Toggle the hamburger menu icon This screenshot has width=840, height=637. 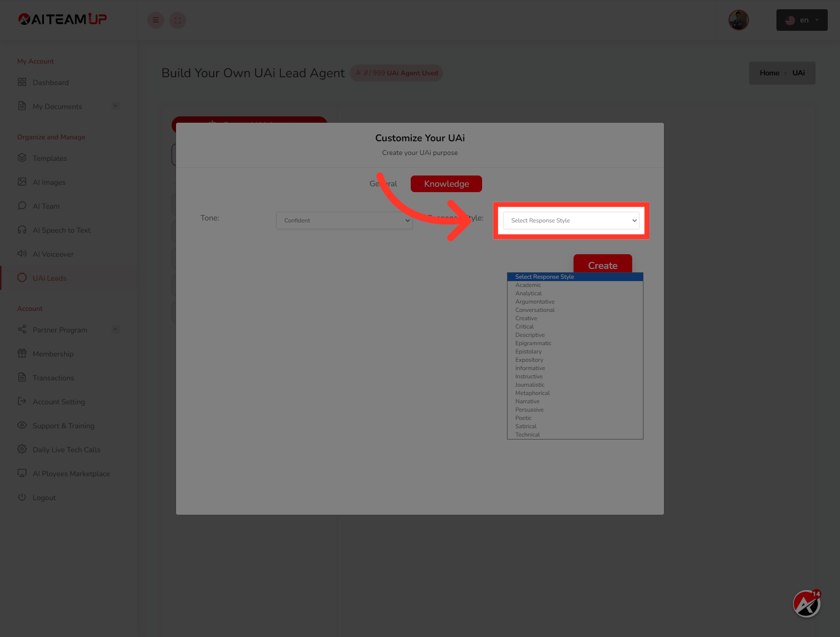click(155, 20)
